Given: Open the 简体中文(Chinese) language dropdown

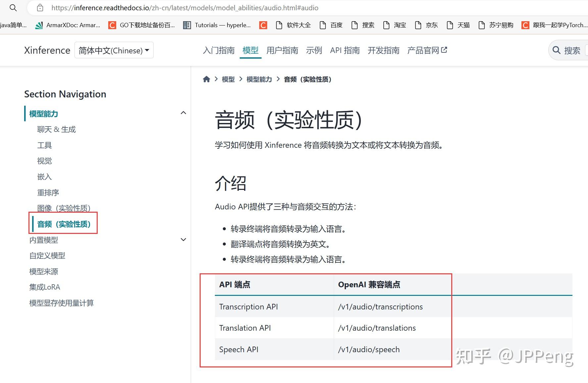Looking at the screenshot, I should pyautogui.click(x=114, y=50).
